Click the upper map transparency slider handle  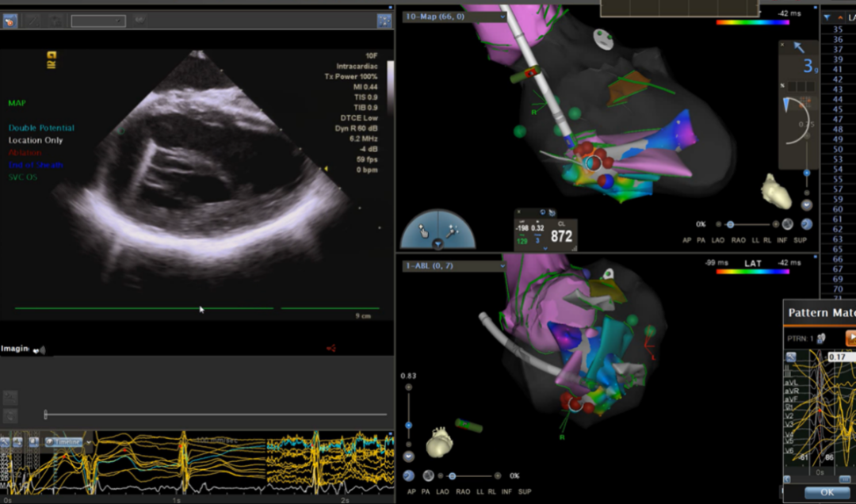click(730, 224)
